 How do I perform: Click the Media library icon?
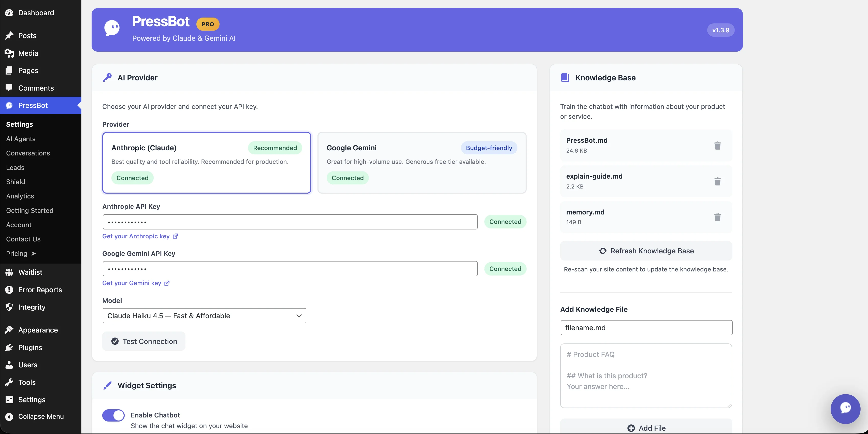coord(9,53)
